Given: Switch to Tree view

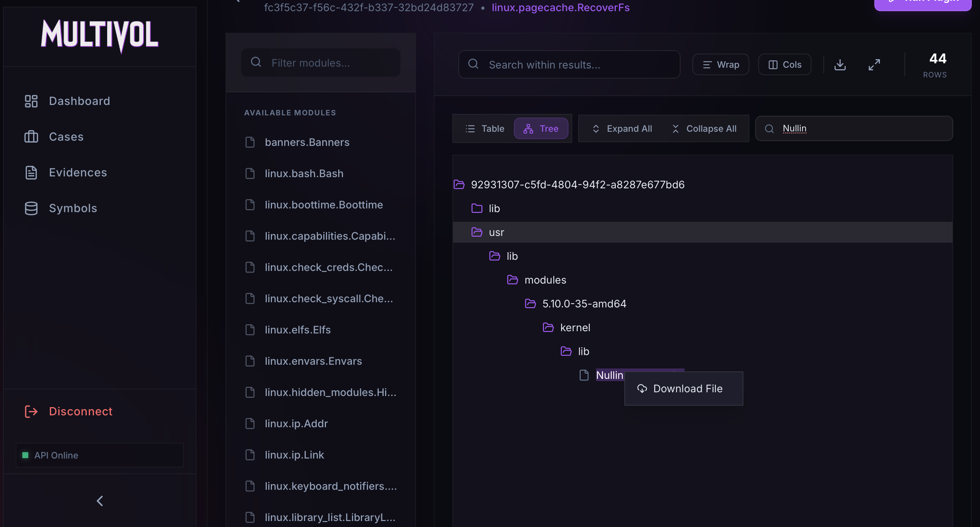Looking at the screenshot, I should pyautogui.click(x=541, y=129).
